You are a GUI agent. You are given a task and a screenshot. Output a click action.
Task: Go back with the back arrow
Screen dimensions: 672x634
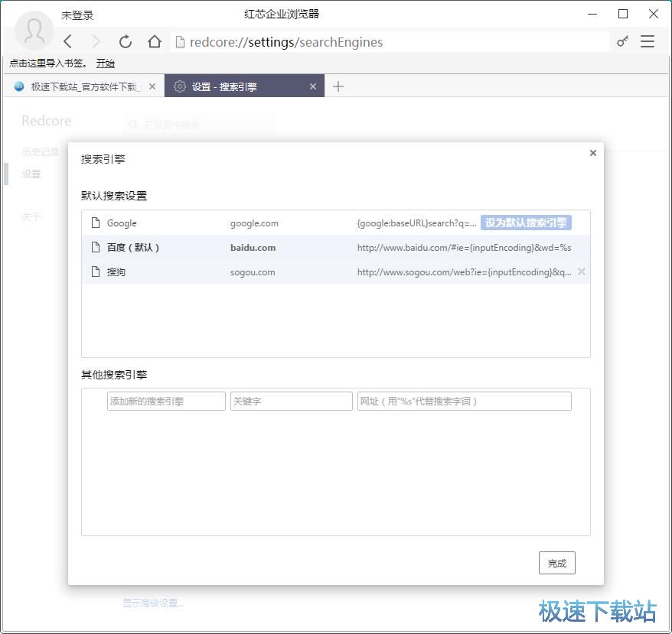pos(68,42)
